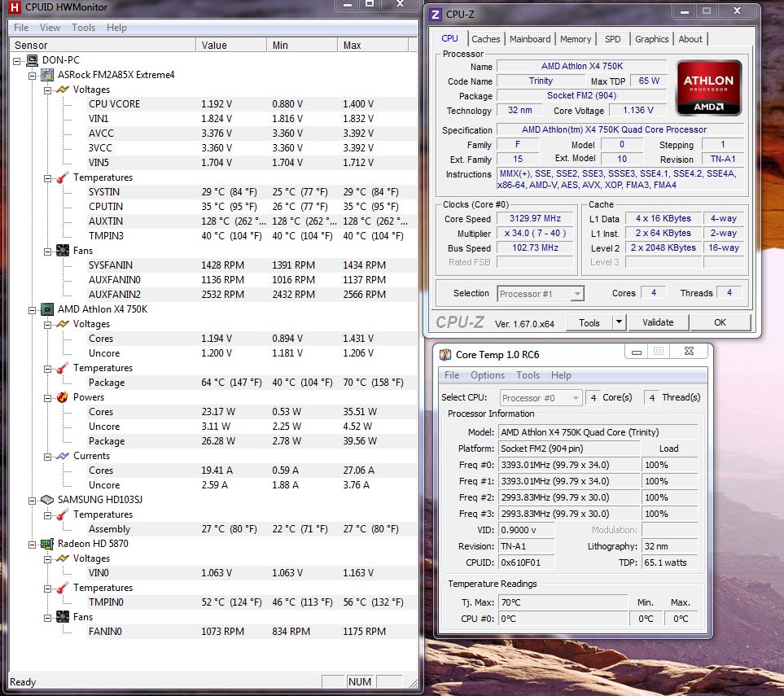Click the Powers flame icon

(63, 397)
